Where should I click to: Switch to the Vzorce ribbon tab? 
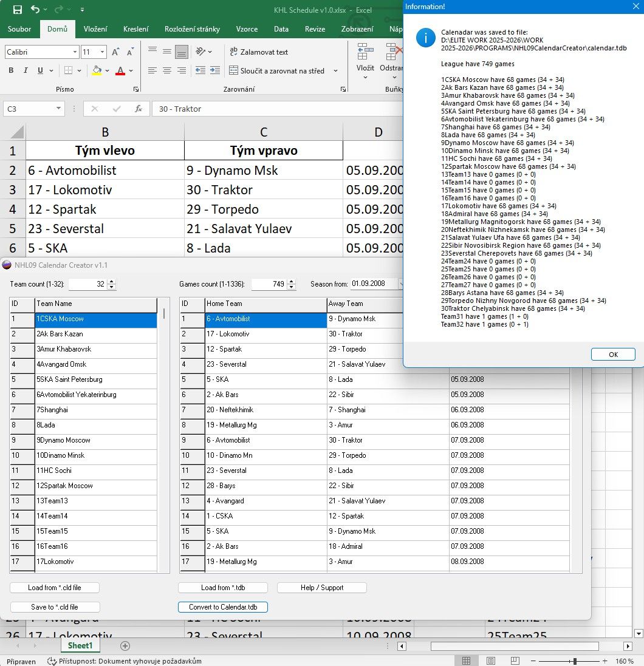pyautogui.click(x=247, y=29)
